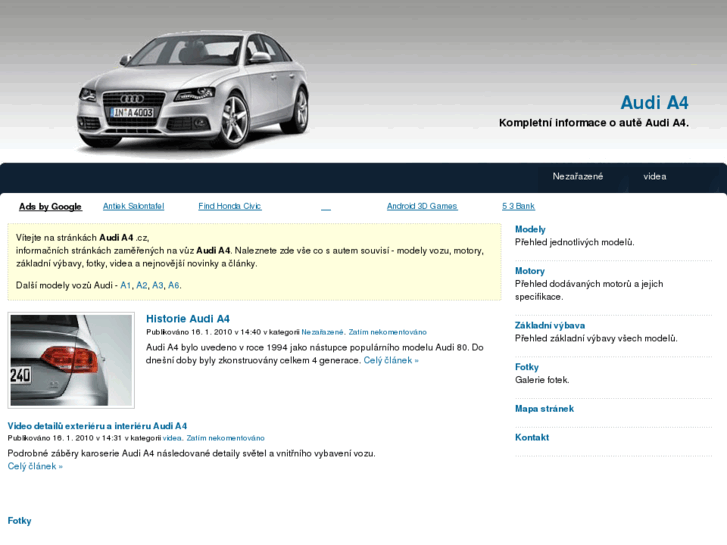Open the videa category link under video article
The width and height of the screenshot is (727, 545).
click(x=172, y=438)
